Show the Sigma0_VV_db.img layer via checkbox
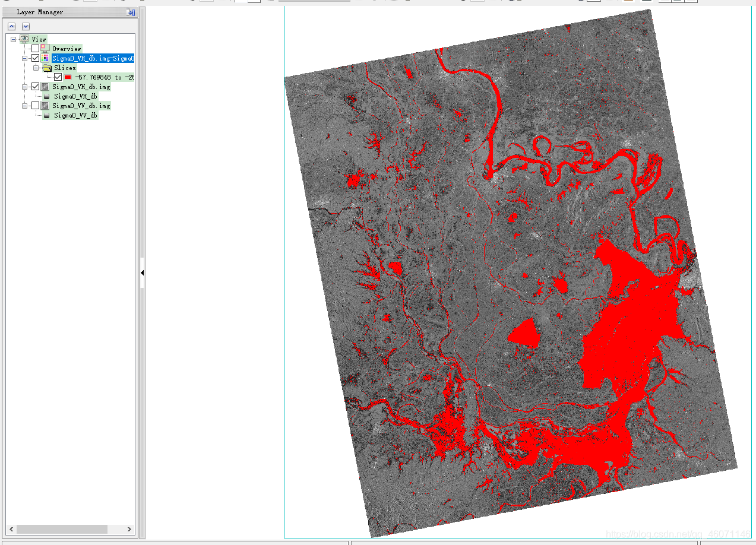 point(35,106)
